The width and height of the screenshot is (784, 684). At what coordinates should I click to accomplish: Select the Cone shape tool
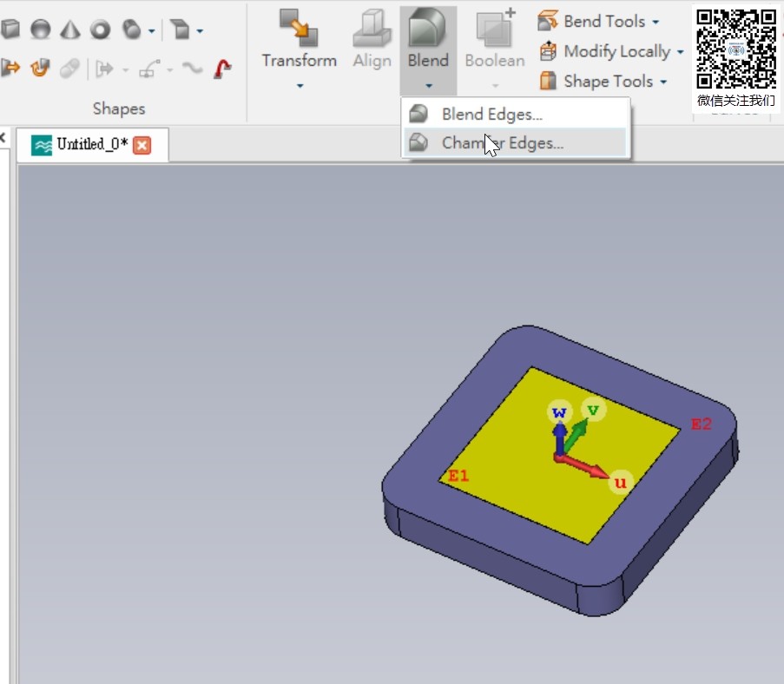(70, 29)
